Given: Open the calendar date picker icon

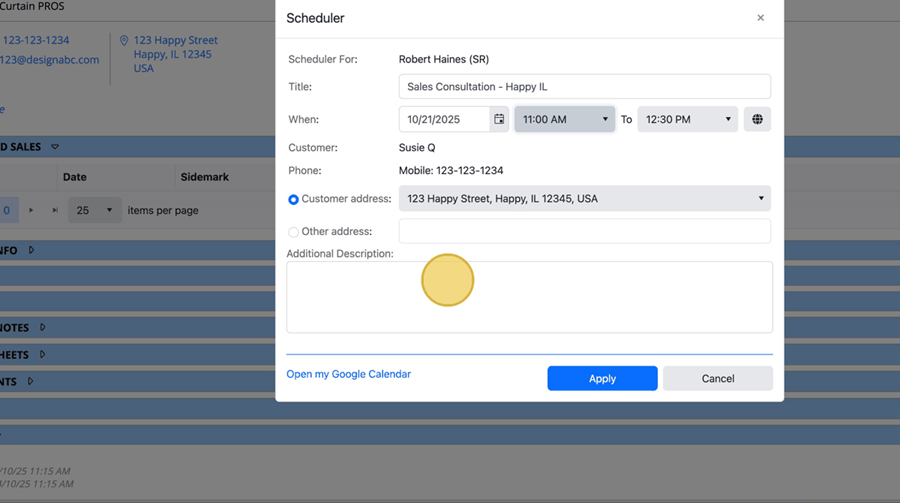Looking at the screenshot, I should coord(499,119).
